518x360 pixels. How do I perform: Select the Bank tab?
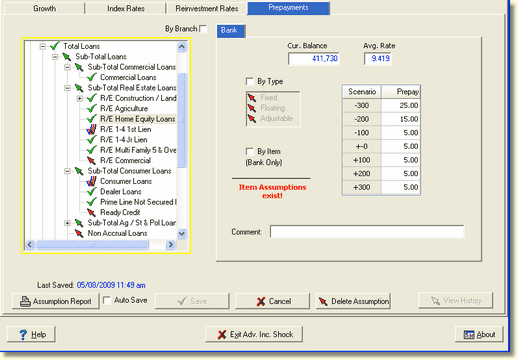(231, 31)
